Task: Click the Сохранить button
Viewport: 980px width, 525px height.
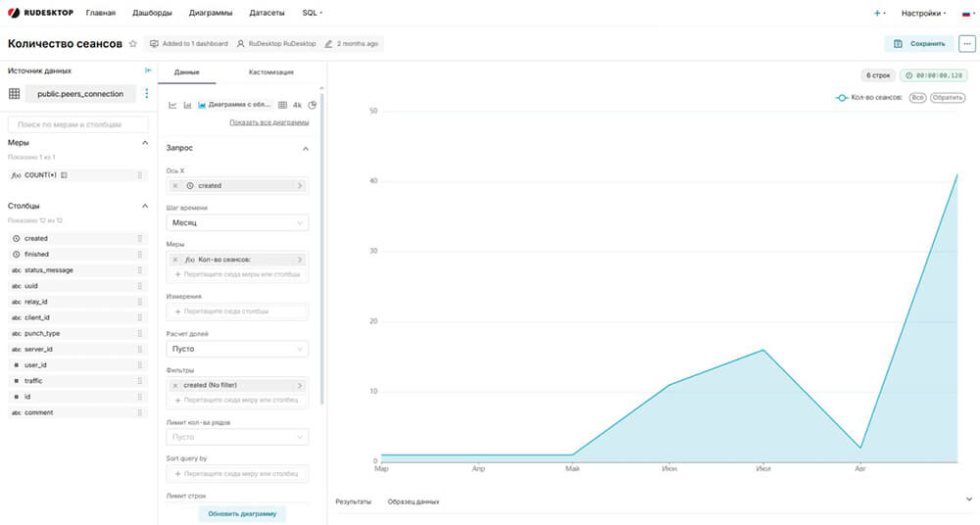Action: pyautogui.click(x=919, y=44)
